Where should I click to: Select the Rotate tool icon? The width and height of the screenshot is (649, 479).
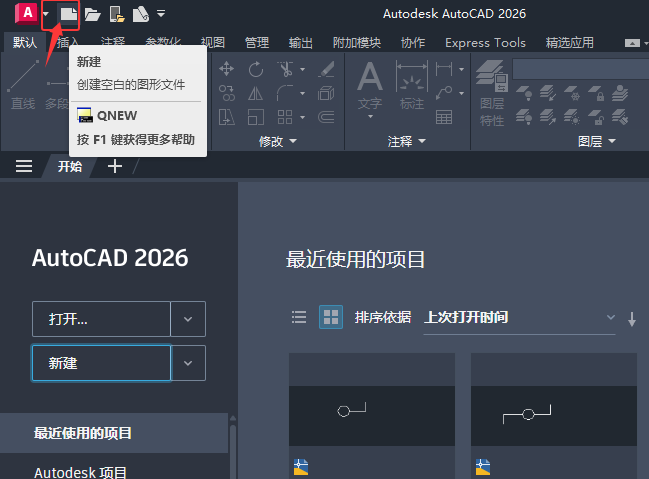tap(256, 69)
